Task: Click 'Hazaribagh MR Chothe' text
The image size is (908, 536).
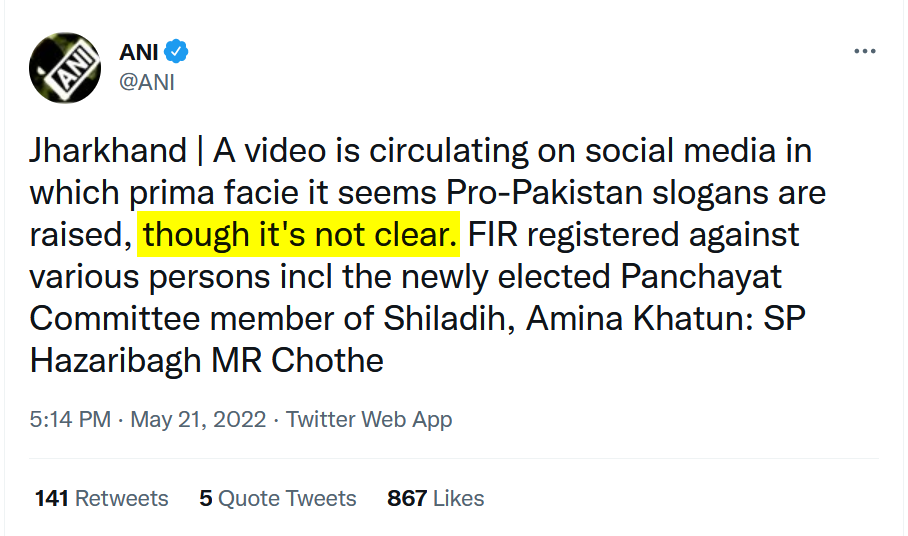Action: pyautogui.click(x=207, y=361)
